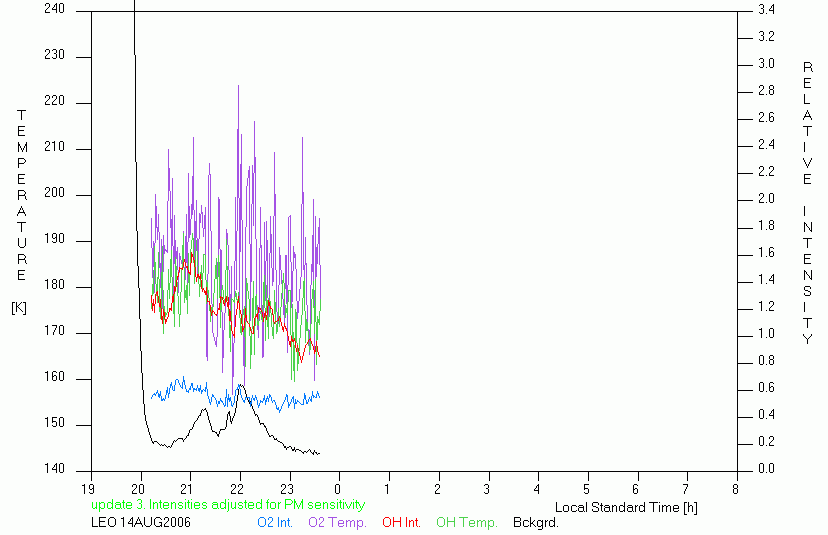Click the background curve peak near 22h
Screen dimensions: 828x535
pyautogui.click(x=240, y=386)
